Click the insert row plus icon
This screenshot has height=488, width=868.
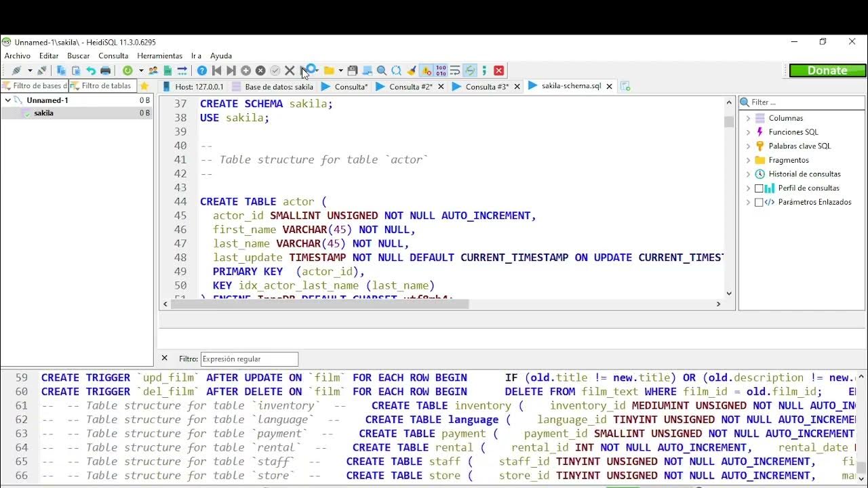tap(246, 70)
